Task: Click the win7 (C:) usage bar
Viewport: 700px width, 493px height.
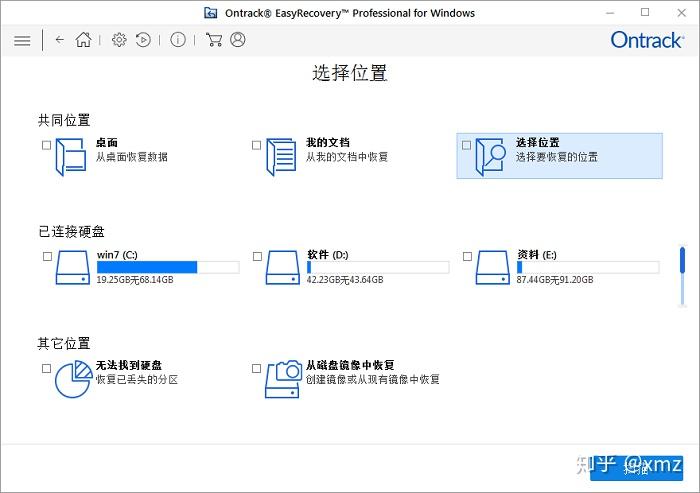Action: [x=168, y=267]
